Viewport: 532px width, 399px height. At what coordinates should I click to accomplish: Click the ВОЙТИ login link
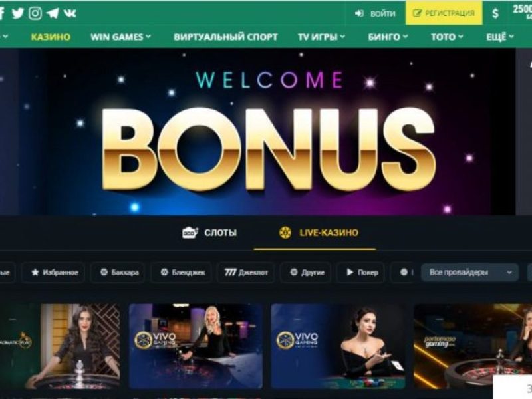[x=375, y=13]
